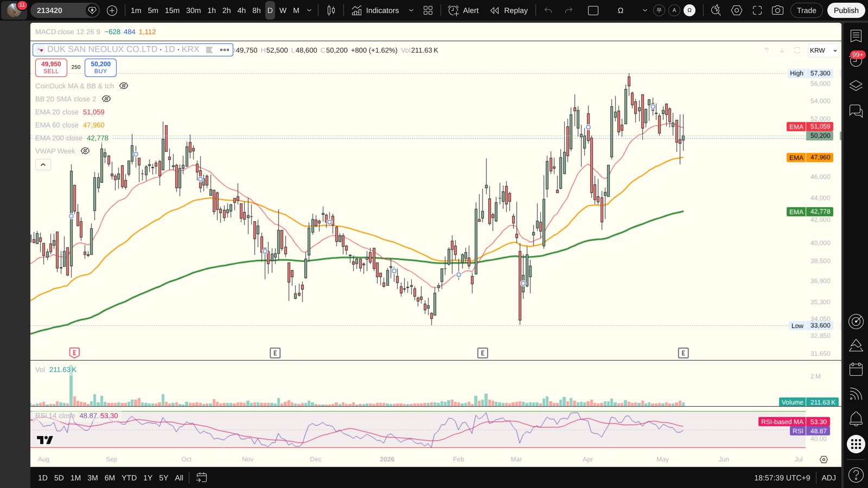Image resolution: width=868 pixels, height=488 pixels.
Task: Open the news feed signal icon
Action: point(856,394)
